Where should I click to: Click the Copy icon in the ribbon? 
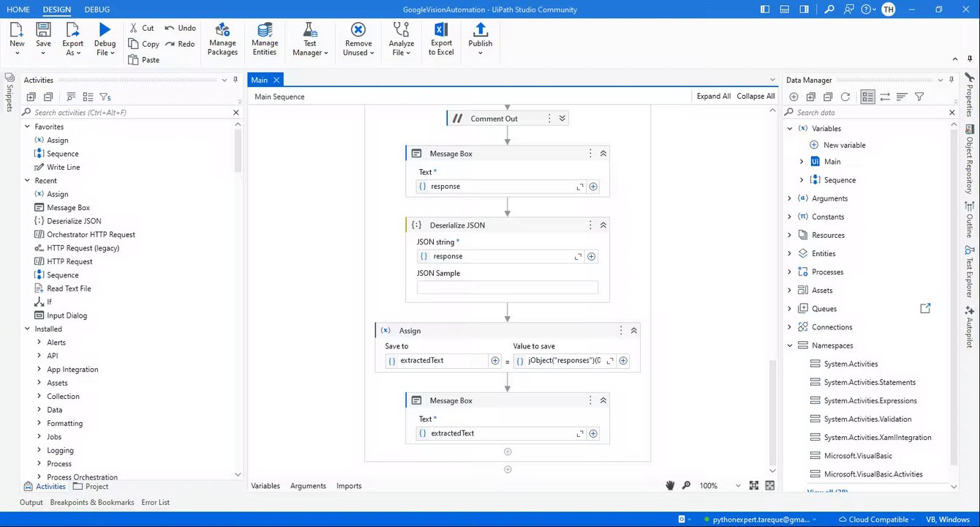tap(133, 44)
